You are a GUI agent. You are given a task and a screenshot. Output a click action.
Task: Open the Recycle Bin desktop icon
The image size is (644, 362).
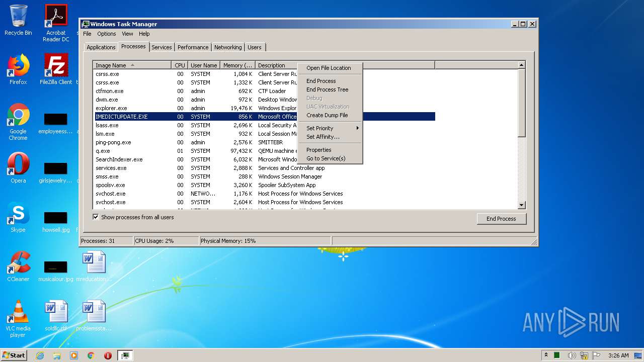18,20
